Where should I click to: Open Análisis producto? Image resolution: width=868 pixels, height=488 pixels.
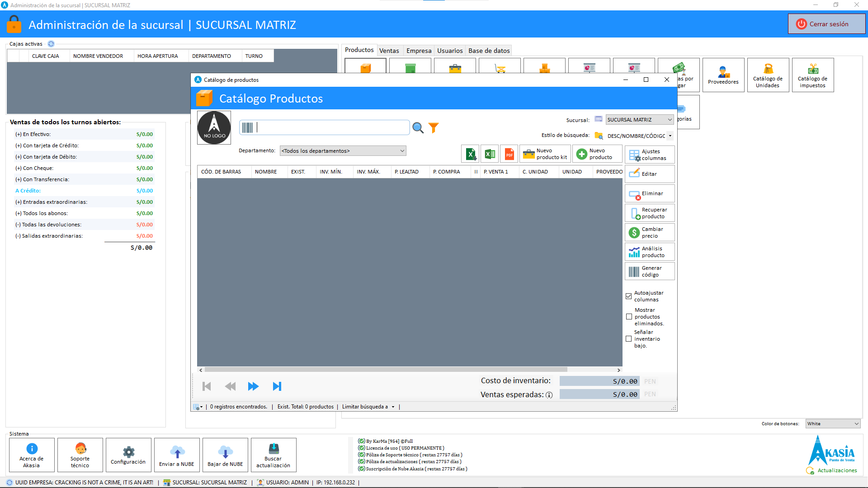(650, 252)
